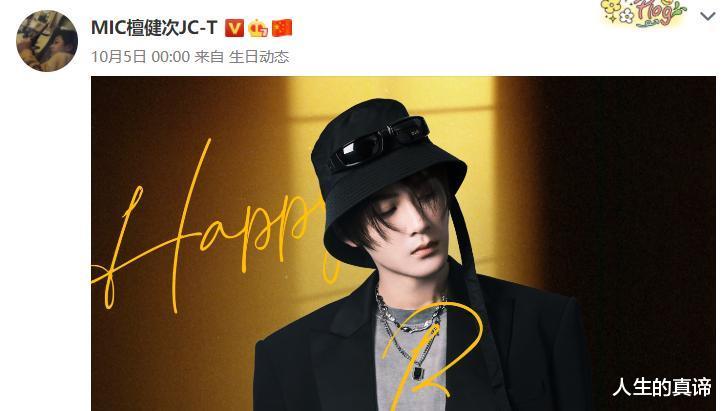Viewport: 723px width, 411px height.
Task: Open the birthday poster image
Action: click(x=403, y=244)
